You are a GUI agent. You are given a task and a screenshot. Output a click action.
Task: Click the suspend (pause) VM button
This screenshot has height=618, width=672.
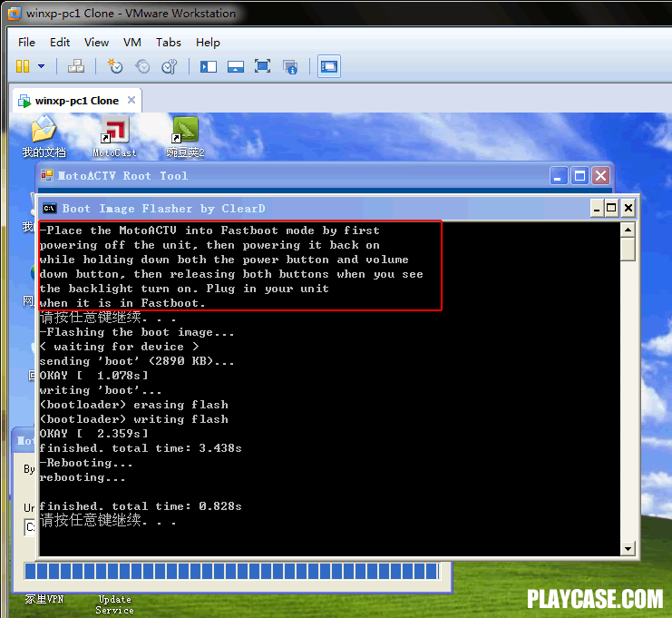23,66
